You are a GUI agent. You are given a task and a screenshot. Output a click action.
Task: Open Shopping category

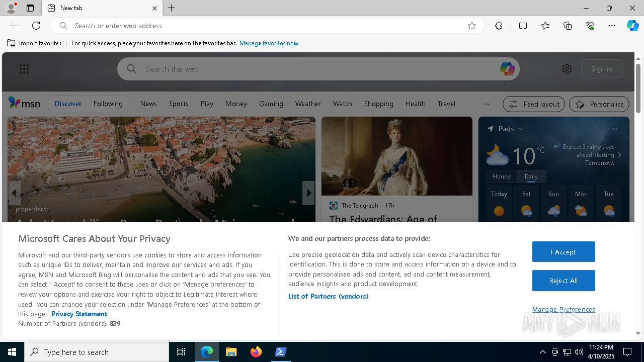pyautogui.click(x=378, y=104)
